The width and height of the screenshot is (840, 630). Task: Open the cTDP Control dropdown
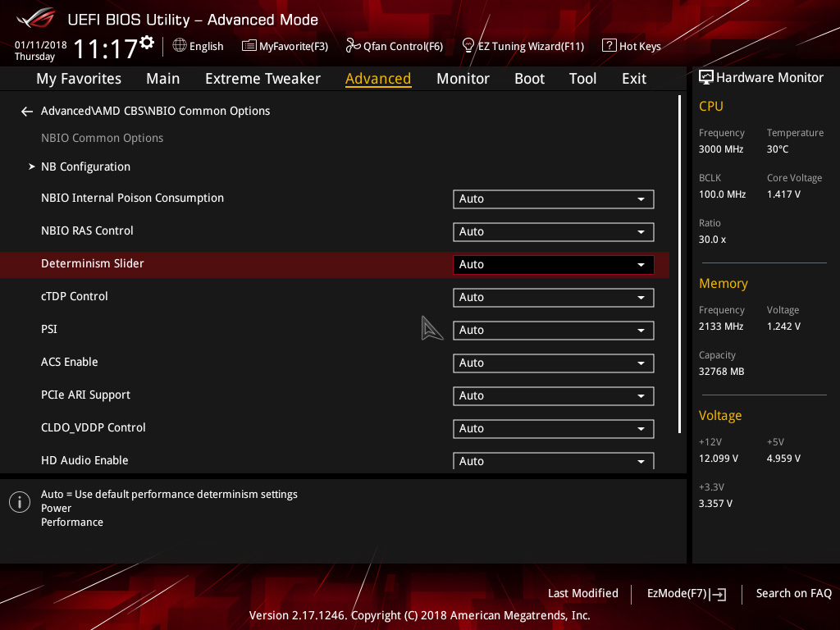[x=554, y=297]
